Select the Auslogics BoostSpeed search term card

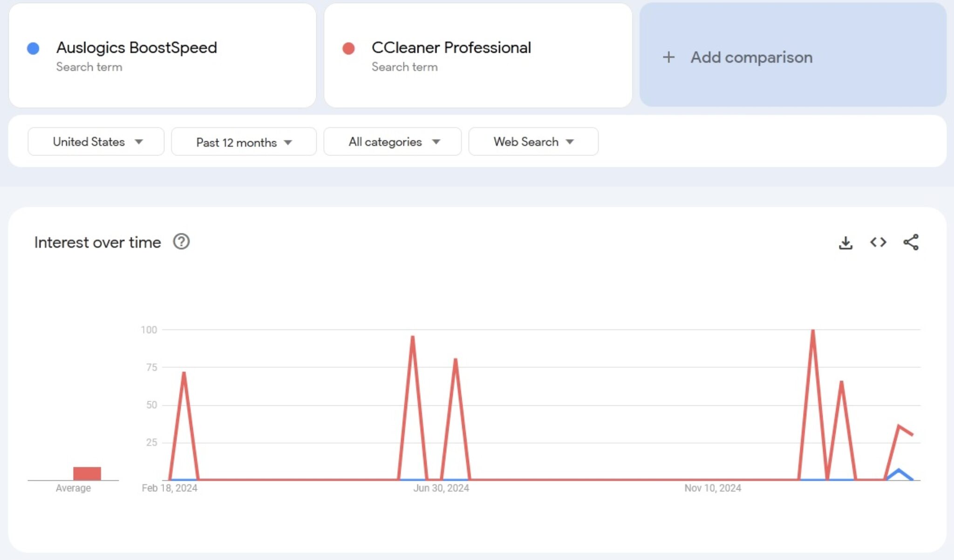point(162,56)
